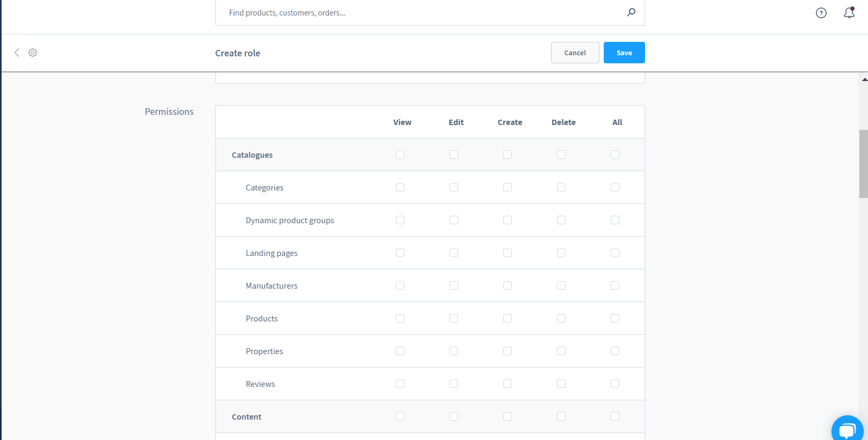Grant Create permission for Landing pages
Image resolution: width=868 pixels, height=440 pixels.
pyautogui.click(x=508, y=253)
